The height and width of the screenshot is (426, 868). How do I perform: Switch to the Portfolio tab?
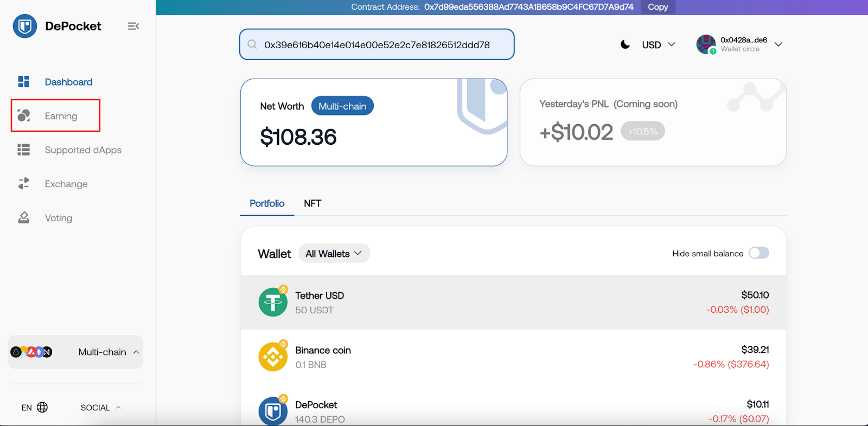coord(267,203)
